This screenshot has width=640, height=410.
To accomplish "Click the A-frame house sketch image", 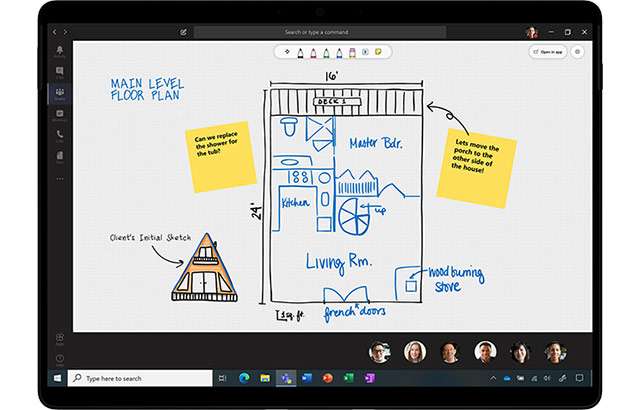I will click(x=204, y=268).
